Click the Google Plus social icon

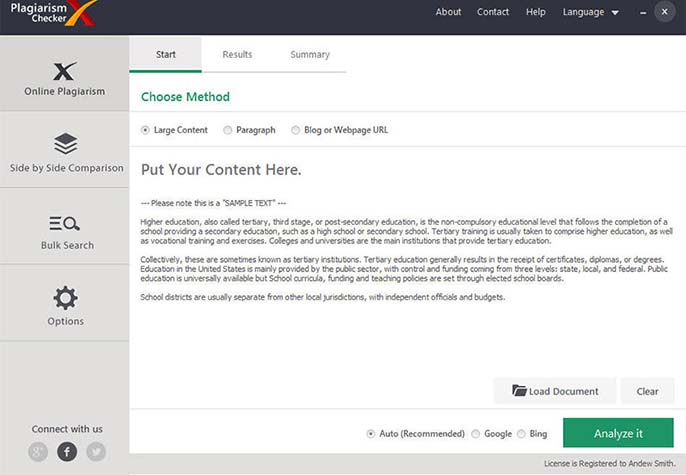click(x=38, y=451)
